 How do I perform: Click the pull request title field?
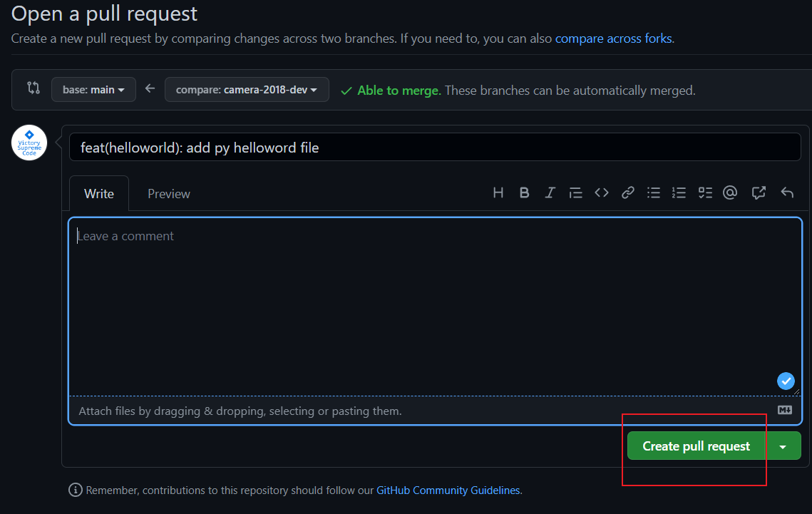point(435,148)
